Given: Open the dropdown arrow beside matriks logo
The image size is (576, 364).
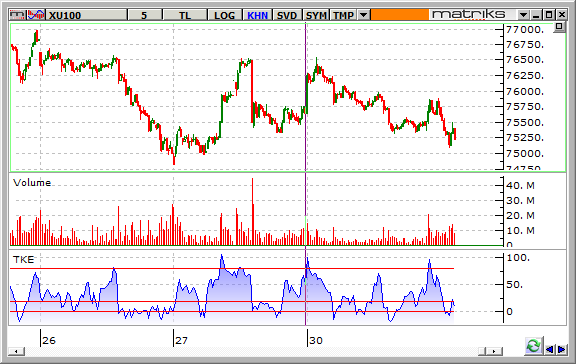Looking at the screenshot, I should coord(523,15).
